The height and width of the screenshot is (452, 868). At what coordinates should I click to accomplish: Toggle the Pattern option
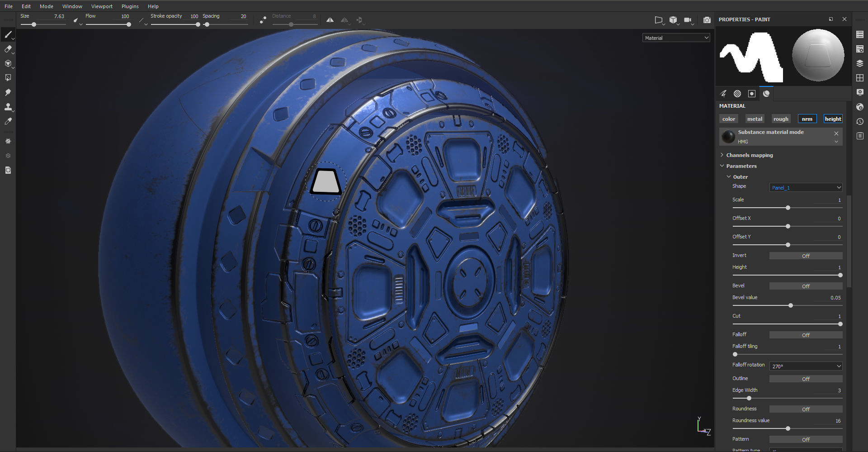point(806,439)
